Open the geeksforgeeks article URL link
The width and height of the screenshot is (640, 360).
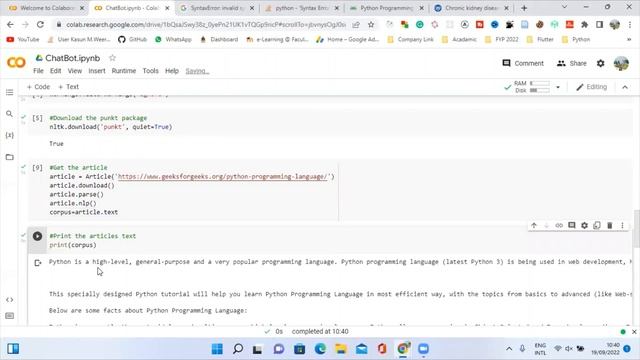pyautogui.click(x=223, y=176)
